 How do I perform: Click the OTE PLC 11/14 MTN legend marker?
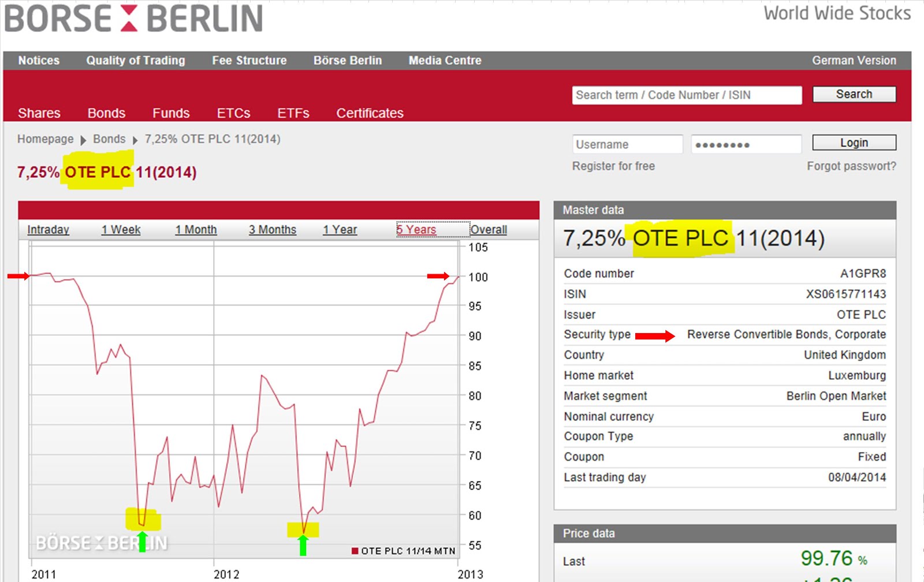tap(355, 551)
